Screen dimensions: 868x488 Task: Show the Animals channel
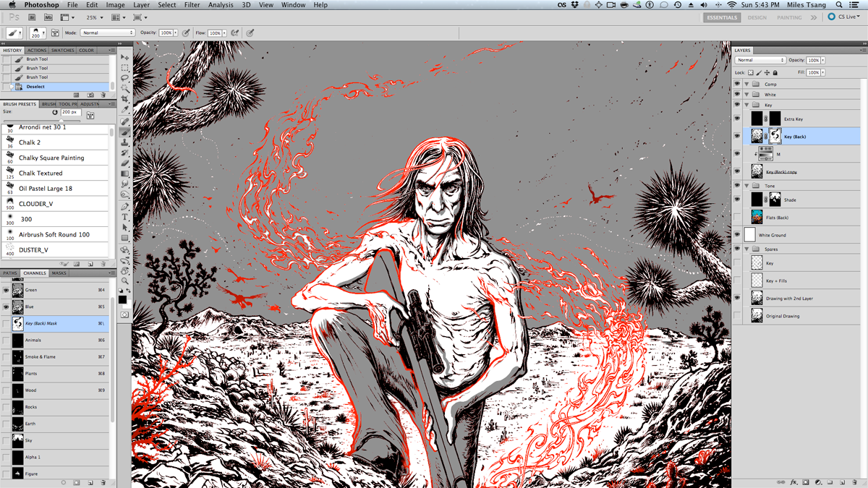pyautogui.click(x=6, y=340)
